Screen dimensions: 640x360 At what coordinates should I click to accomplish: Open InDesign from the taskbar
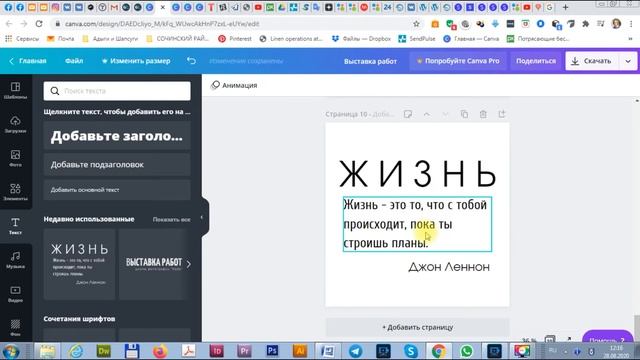point(216,351)
